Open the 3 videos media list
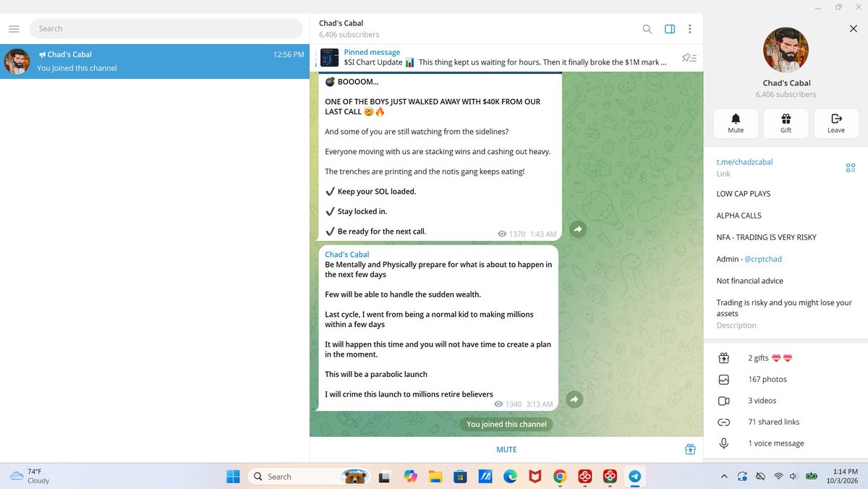This screenshot has width=868, height=489. (x=786, y=401)
